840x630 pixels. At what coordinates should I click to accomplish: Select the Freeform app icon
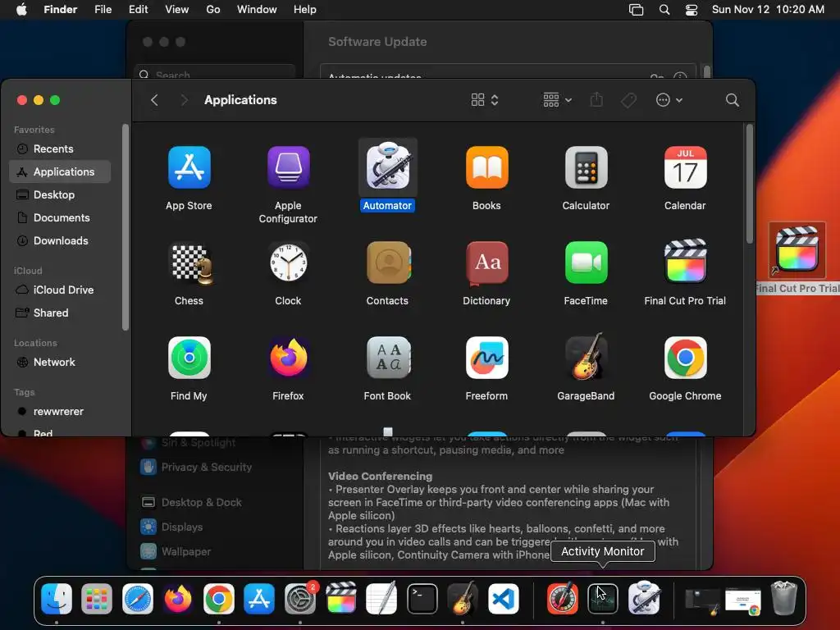[x=486, y=358]
